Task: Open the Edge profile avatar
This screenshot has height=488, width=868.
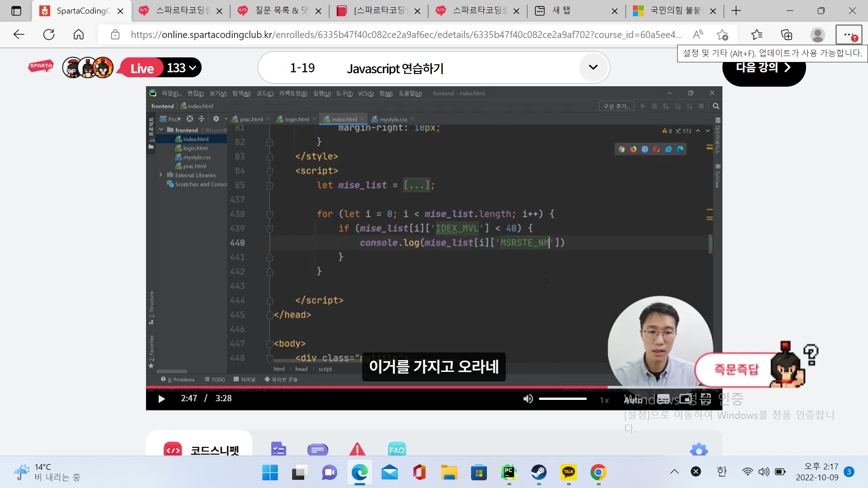Action: tap(817, 34)
